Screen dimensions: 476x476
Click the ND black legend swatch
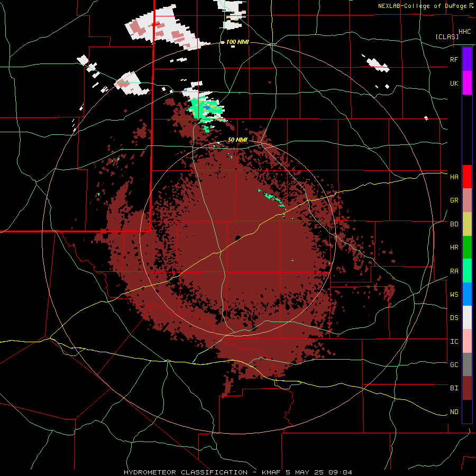coord(467,411)
